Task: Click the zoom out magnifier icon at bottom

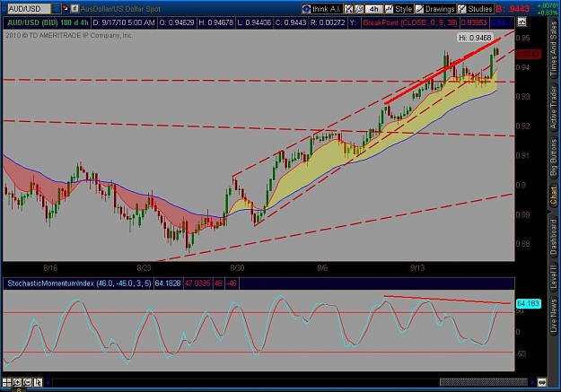Action: tap(28, 382)
